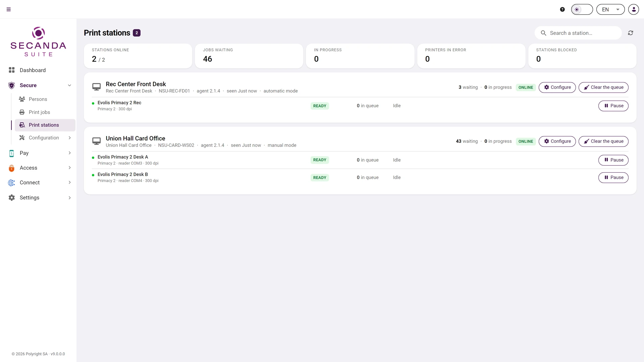Screen dimensions: 644x362
Task: Select Print stations menu item
Action: click(45, 125)
